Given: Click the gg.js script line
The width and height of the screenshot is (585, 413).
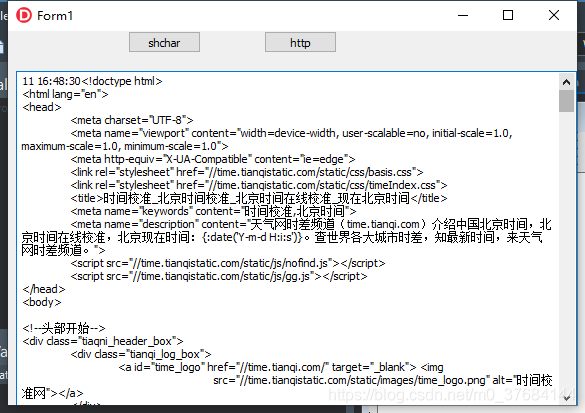Looking at the screenshot, I should 219,276.
